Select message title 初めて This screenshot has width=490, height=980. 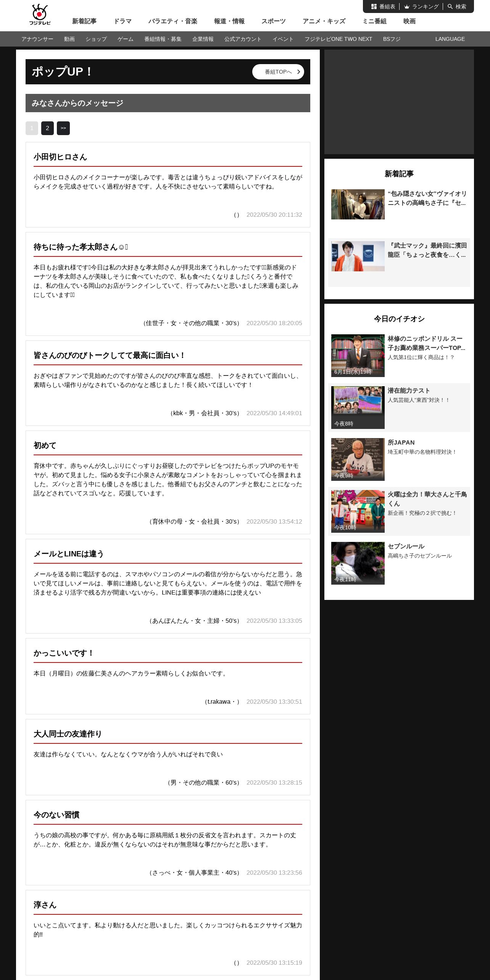point(45,445)
